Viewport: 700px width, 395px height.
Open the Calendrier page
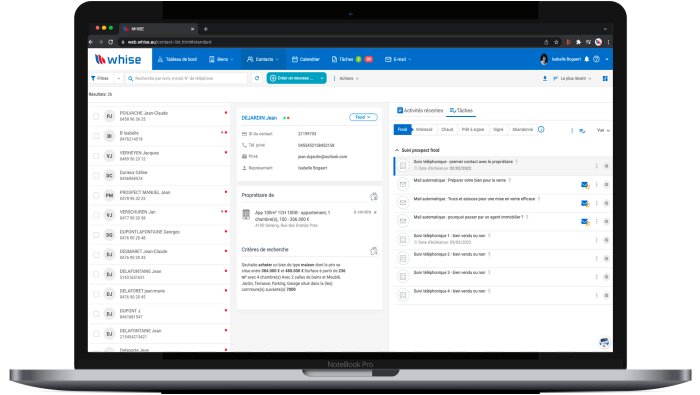pyautogui.click(x=306, y=59)
